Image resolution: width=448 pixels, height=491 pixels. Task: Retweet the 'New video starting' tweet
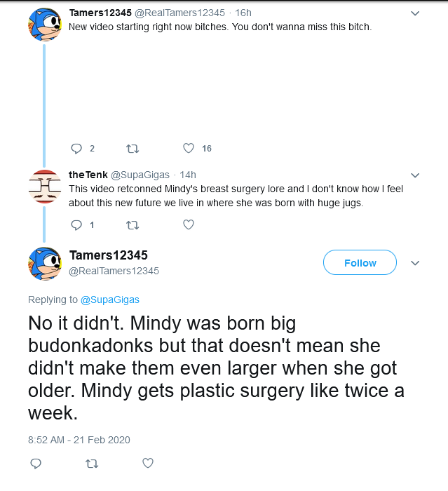click(131, 148)
